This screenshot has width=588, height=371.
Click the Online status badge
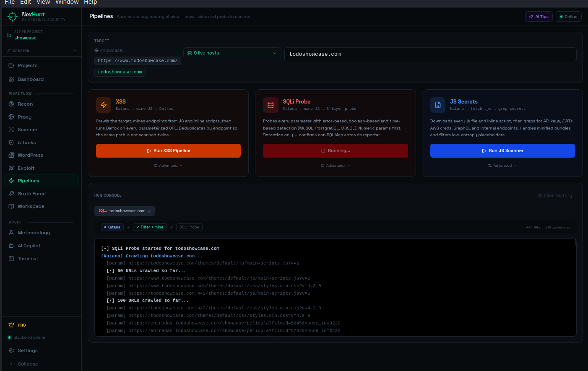tap(569, 17)
